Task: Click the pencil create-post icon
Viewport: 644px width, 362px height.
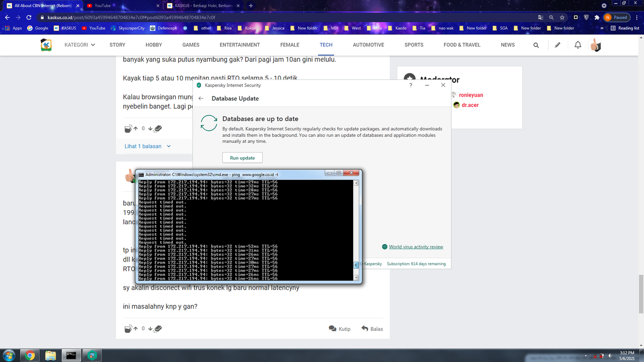Action: (x=557, y=45)
